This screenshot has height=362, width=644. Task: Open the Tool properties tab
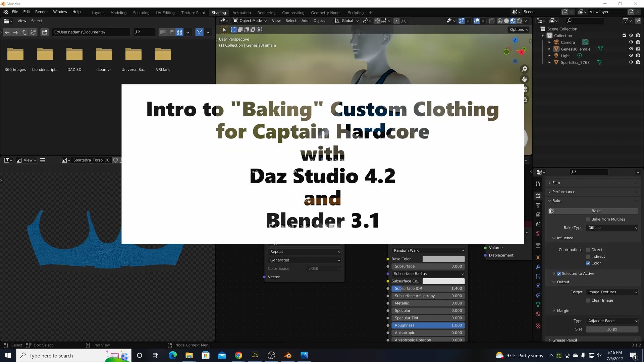click(538, 184)
